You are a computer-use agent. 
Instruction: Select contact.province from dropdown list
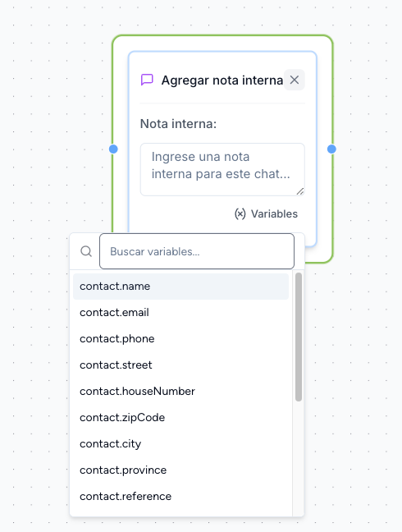[180, 470]
